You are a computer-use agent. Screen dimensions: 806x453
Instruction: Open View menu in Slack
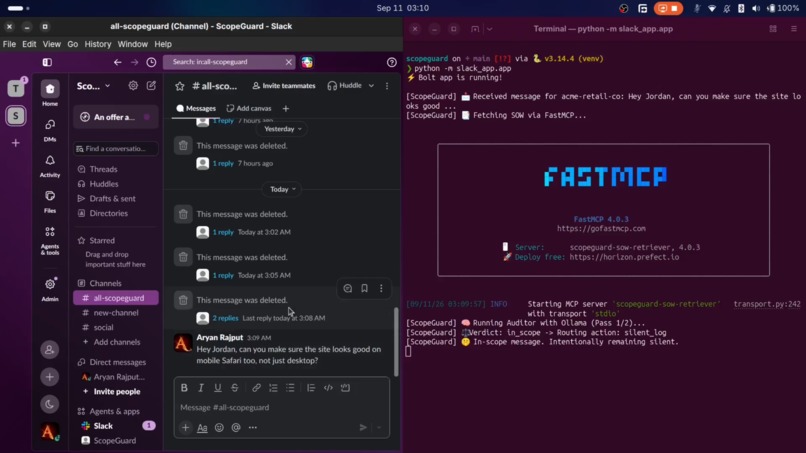click(51, 44)
